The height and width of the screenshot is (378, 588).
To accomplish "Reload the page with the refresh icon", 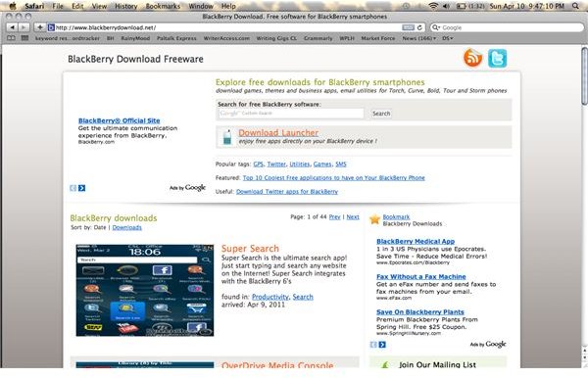I will (419, 27).
